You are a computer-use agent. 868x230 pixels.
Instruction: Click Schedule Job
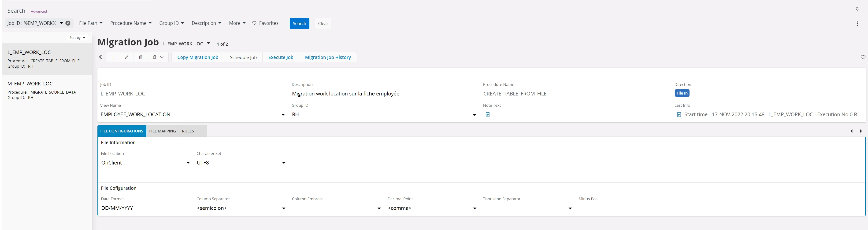(x=243, y=57)
